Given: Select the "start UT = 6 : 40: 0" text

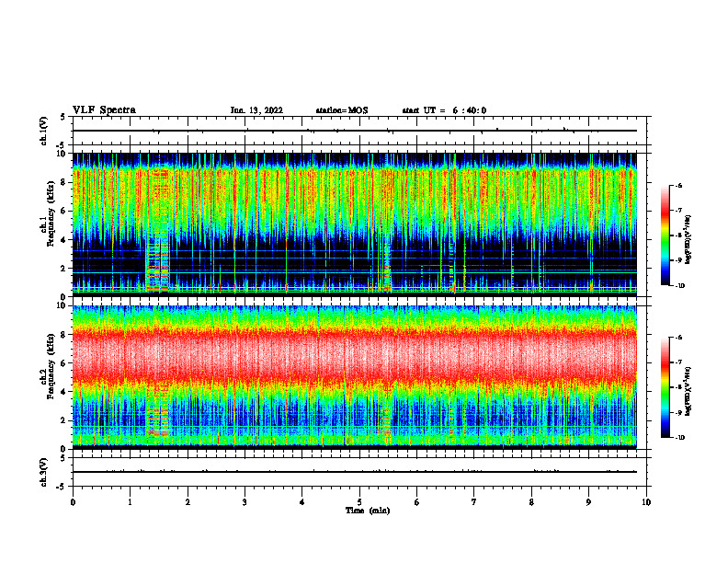Looking at the screenshot, I should pos(444,110).
